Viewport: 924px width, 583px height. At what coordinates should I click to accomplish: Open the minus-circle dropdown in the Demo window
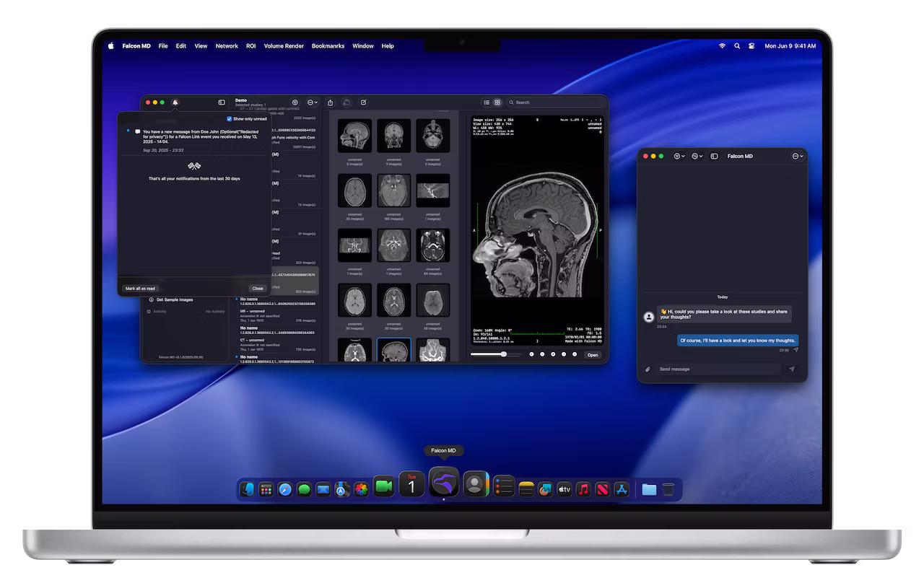[310, 102]
